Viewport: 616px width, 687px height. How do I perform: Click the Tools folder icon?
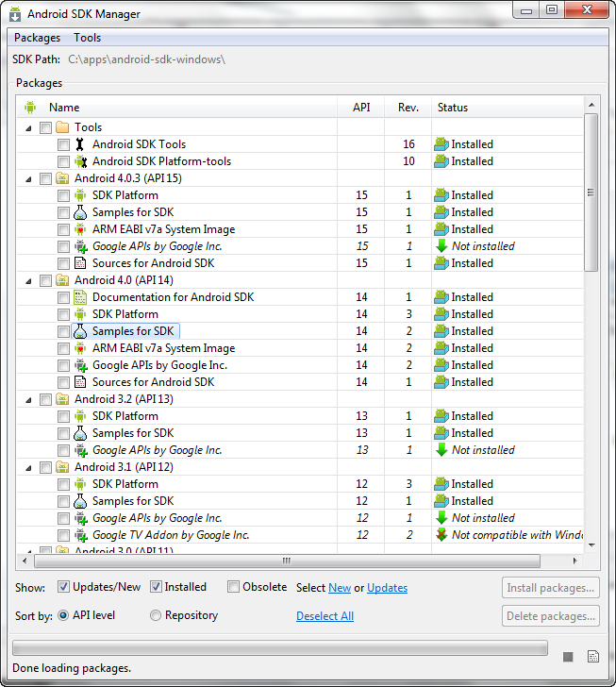click(62, 127)
